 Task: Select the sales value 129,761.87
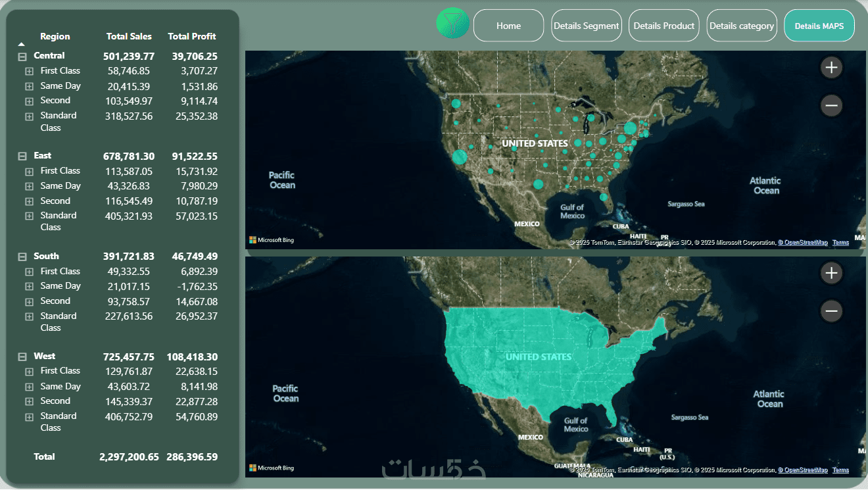pyautogui.click(x=129, y=371)
